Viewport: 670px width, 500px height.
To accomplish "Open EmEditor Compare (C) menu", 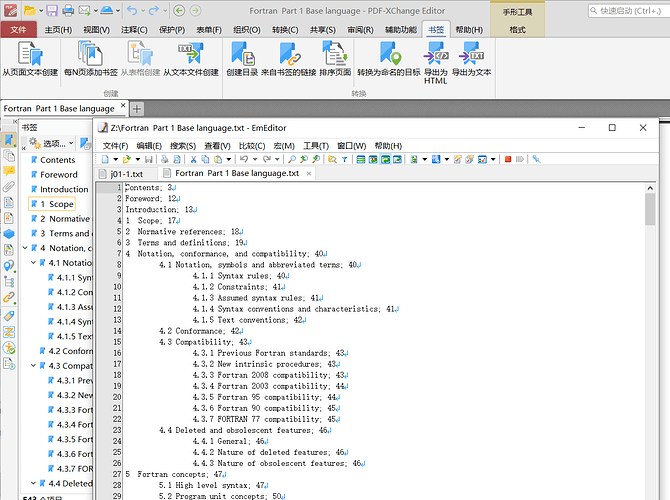I will (x=252, y=146).
